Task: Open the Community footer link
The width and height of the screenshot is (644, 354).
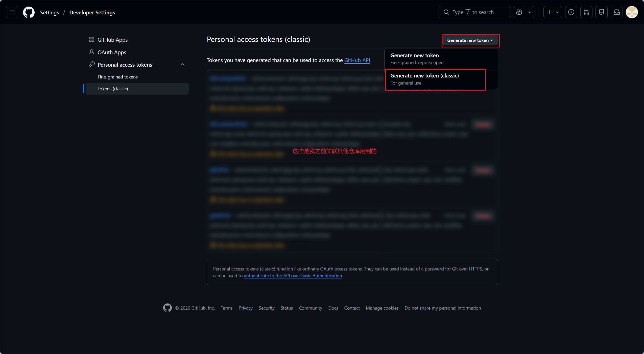Action: click(311, 308)
